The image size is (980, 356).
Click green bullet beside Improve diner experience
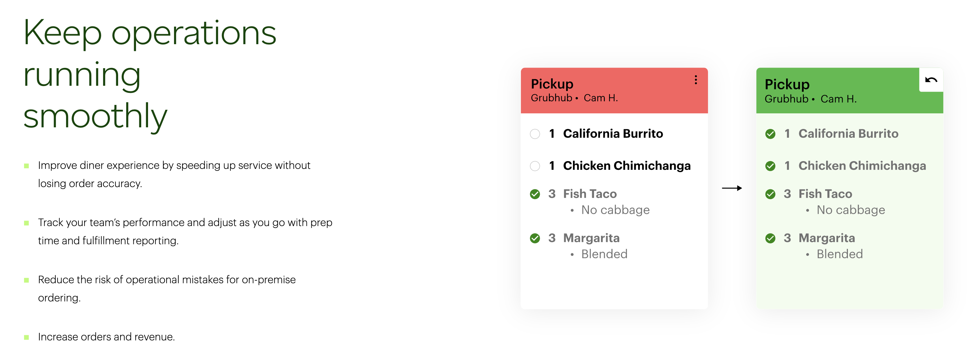(x=26, y=166)
